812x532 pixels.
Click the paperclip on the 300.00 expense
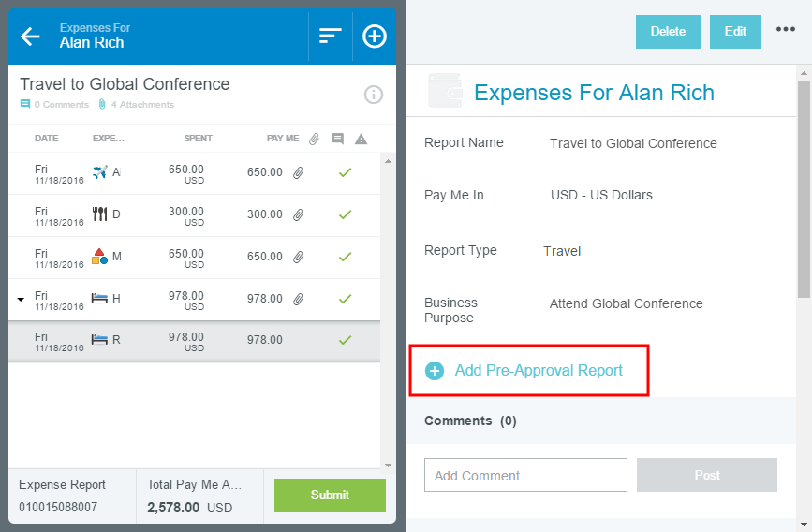pos(299,214)
